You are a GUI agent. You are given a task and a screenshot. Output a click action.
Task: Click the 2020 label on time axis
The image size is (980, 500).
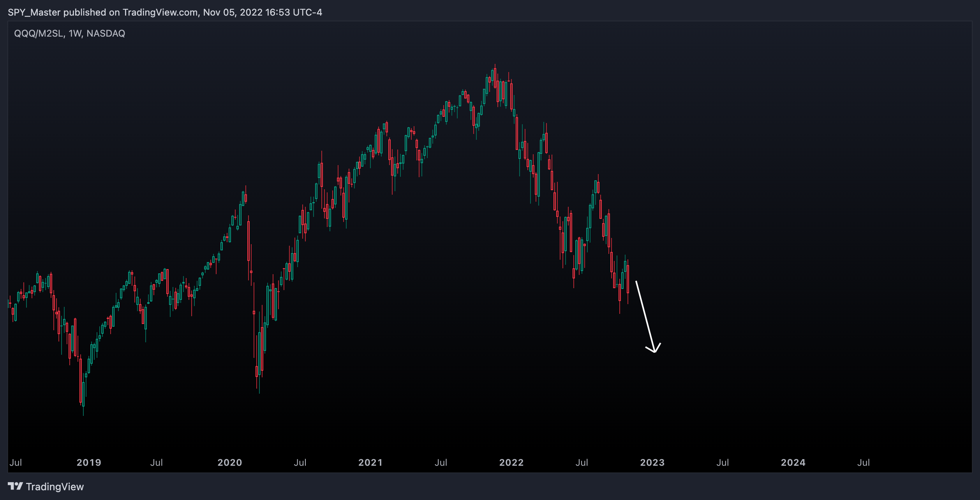(x=230, y=463)
